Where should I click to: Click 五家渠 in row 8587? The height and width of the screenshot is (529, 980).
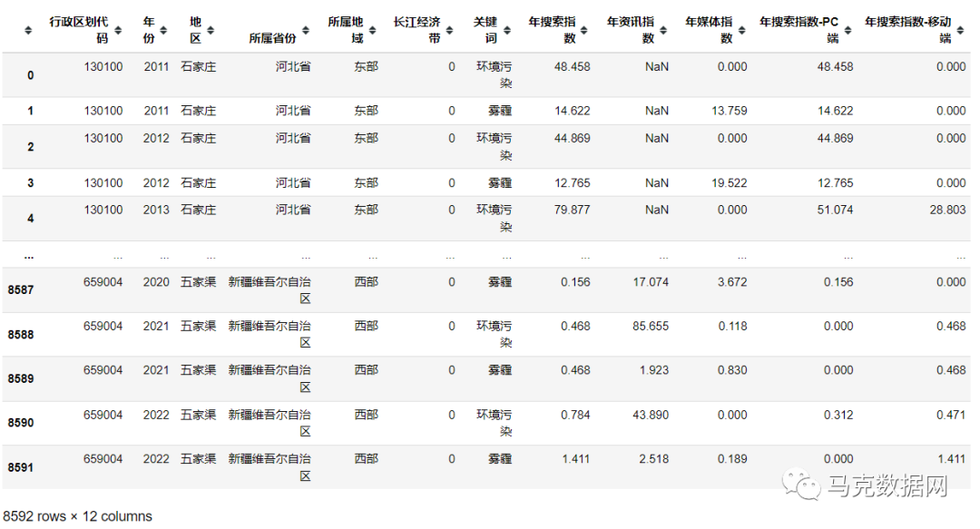tap(198, 282)
